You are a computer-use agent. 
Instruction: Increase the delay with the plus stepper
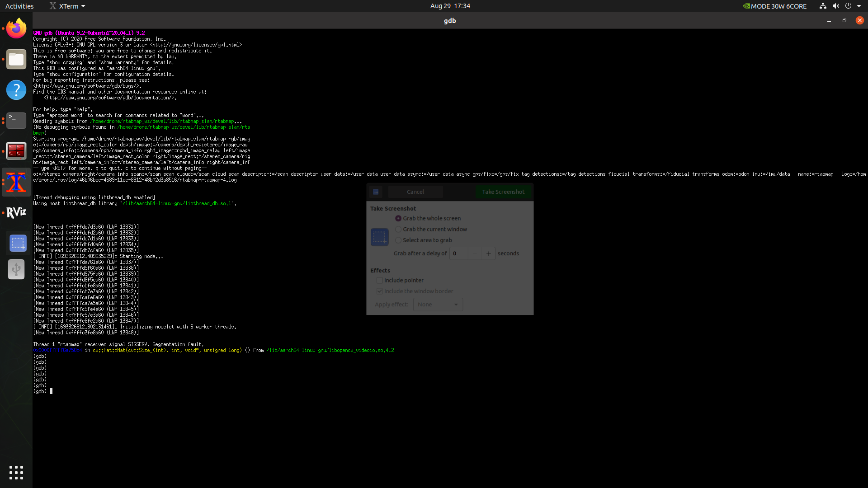(x=488, y=253)
